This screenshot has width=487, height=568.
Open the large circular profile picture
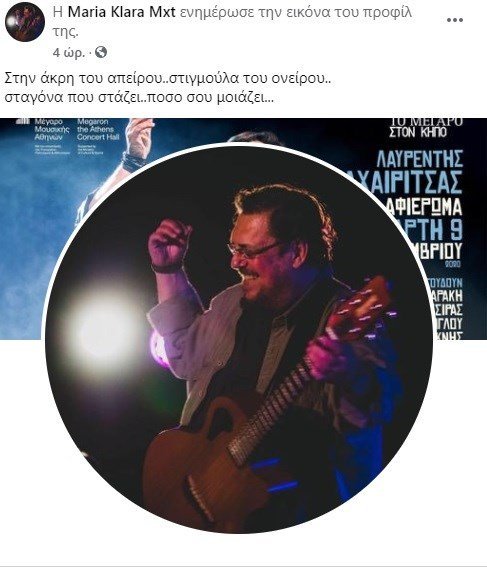coord(238,339)
